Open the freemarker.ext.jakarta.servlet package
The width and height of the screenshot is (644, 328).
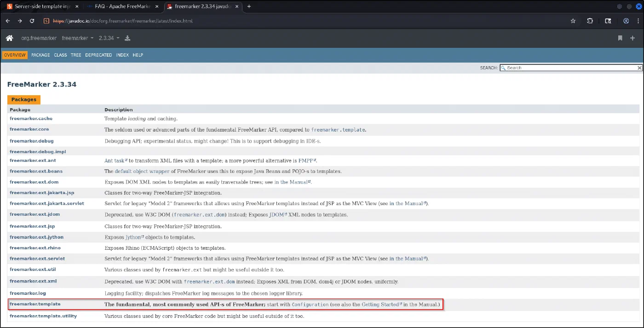pos(47,203)
